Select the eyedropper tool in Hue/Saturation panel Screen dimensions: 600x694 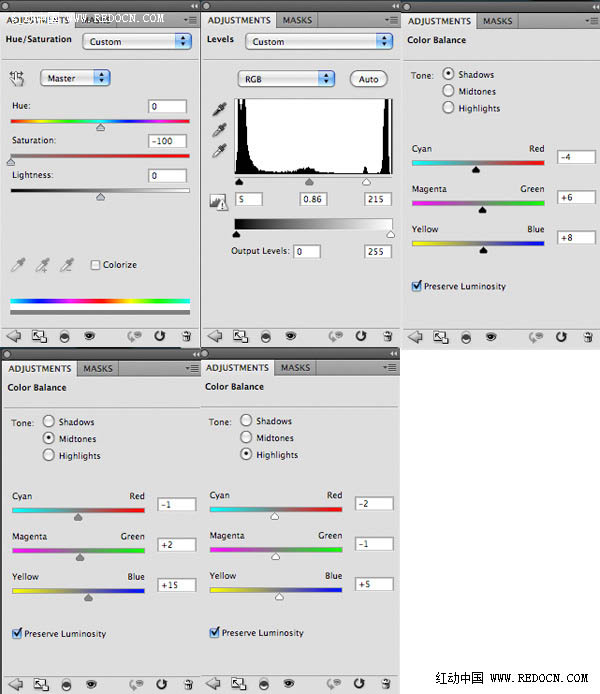pyautogui.click(x=18, y=265)
